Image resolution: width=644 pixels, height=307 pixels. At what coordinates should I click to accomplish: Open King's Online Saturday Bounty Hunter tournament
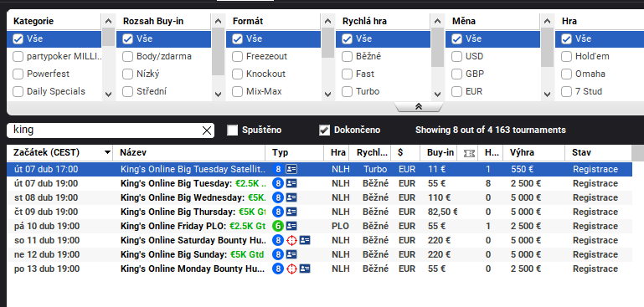[x=319, y=241]
